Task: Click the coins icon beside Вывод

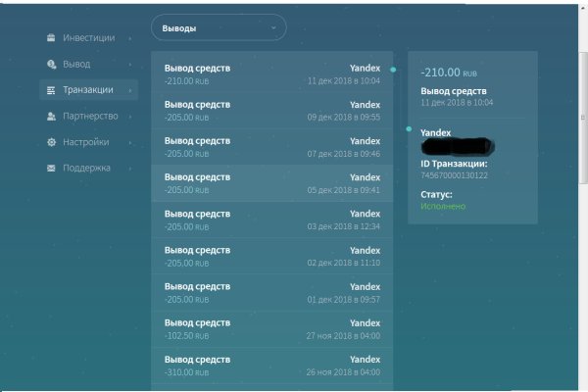Action: pyautogui.click(x=51, y=64)
